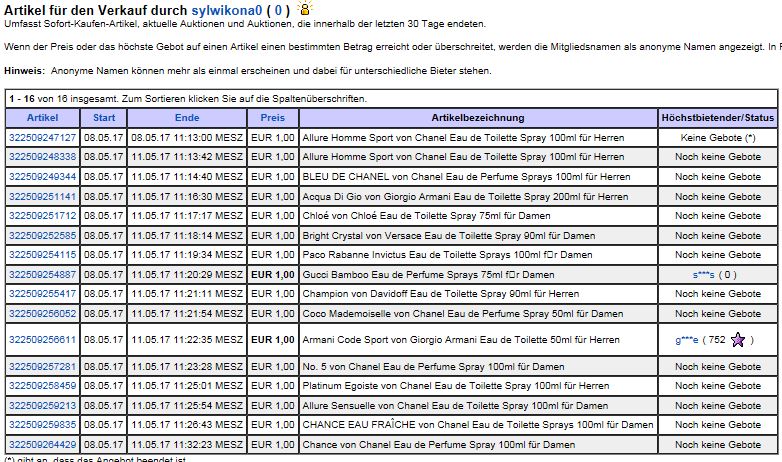782x462 pixels.
Task: Open seller profile sylwikona0
Action: point(226,10)
